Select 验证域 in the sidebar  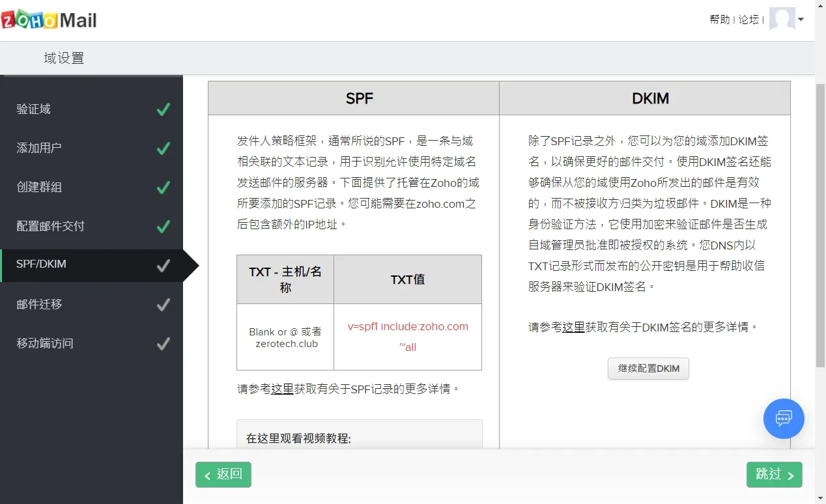[x=91, y=109]
